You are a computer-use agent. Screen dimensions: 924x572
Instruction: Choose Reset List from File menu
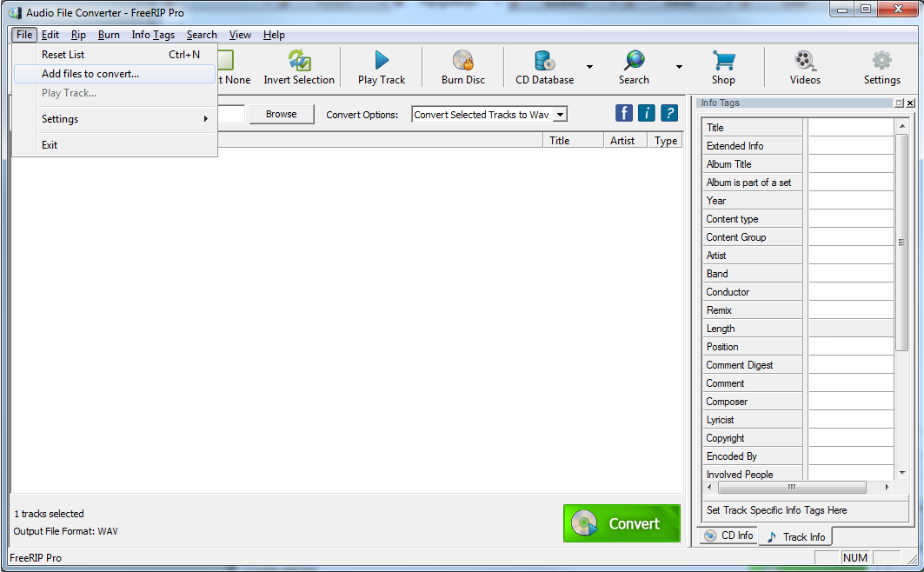[x=115, y=54]
